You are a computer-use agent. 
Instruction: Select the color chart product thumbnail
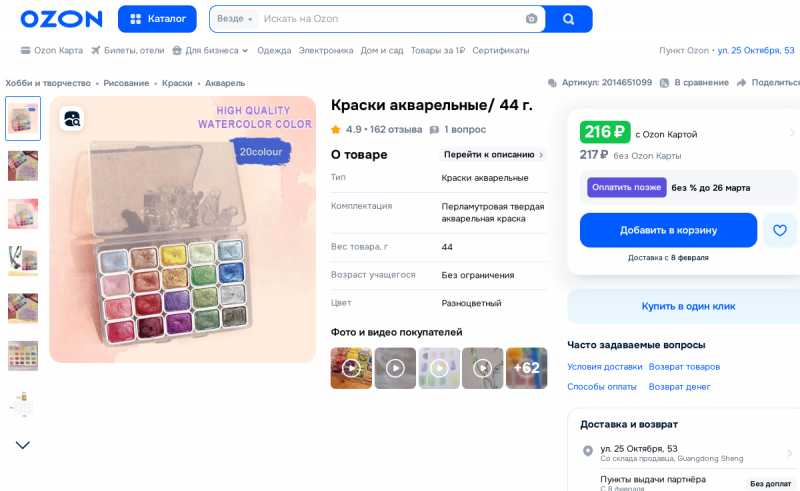coord(23,356)
